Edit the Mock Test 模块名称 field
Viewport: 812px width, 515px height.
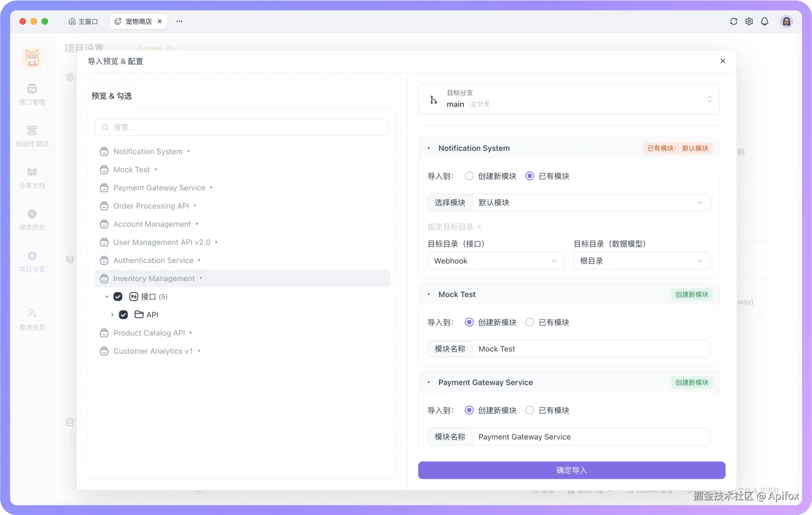(591, 349)
